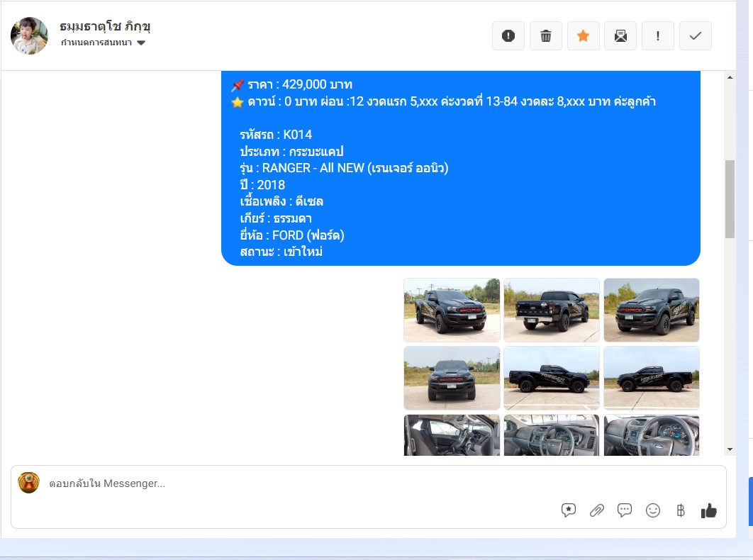Open the กำหนดการสนทนา dropdown
The width and height of the screenshot is (753, 560).
tap(103, 43)
